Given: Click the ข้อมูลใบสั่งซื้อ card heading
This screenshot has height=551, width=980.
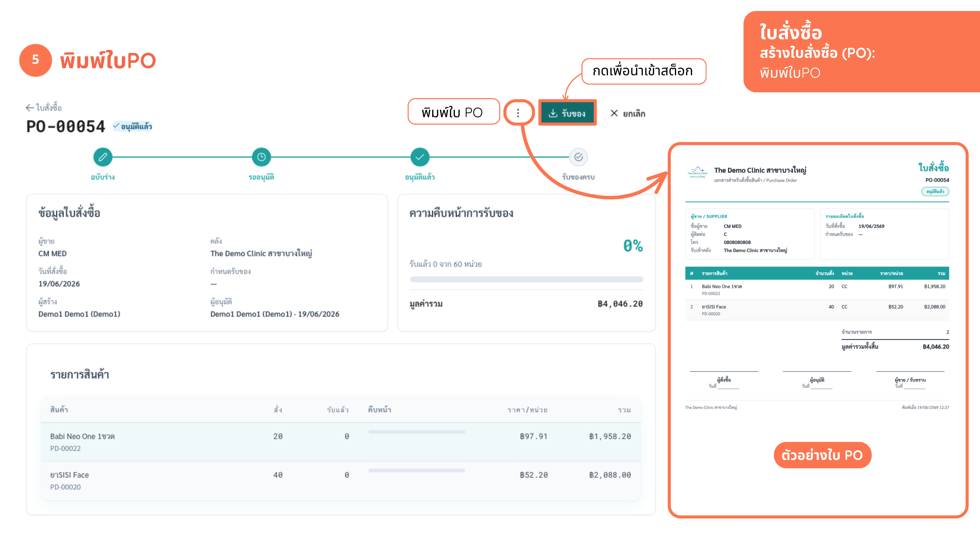Looking at the screenshot, I should point(69,213).
